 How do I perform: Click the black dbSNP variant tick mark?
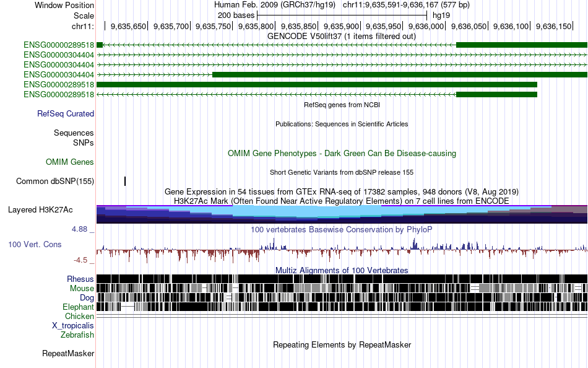125,182
